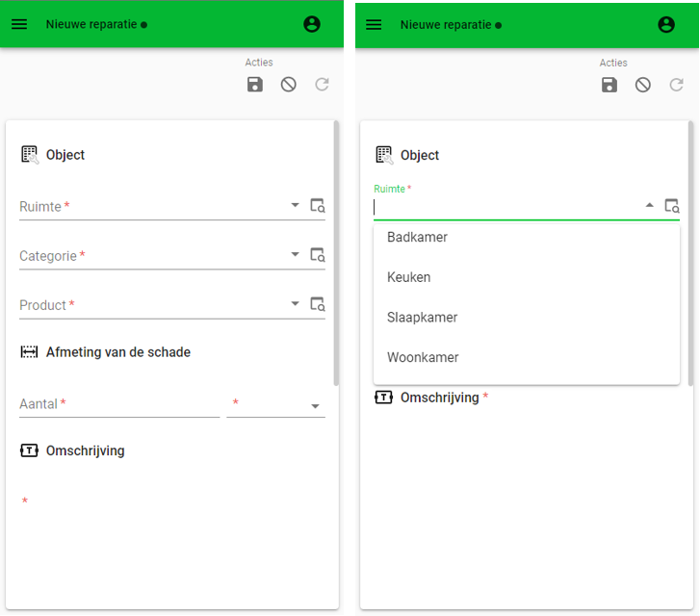Open lookup search icon next to Product

click(318, 304)
